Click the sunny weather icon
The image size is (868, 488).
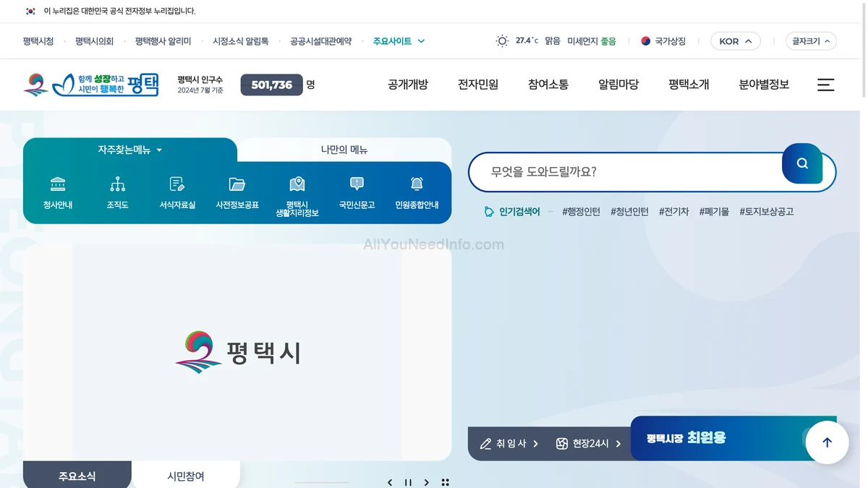click(502, 41)
